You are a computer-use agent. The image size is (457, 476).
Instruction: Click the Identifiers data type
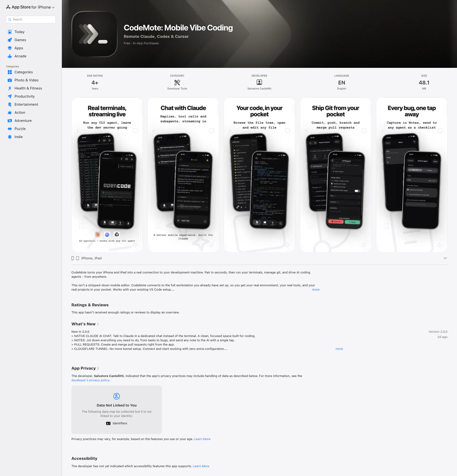coord(117,423)
